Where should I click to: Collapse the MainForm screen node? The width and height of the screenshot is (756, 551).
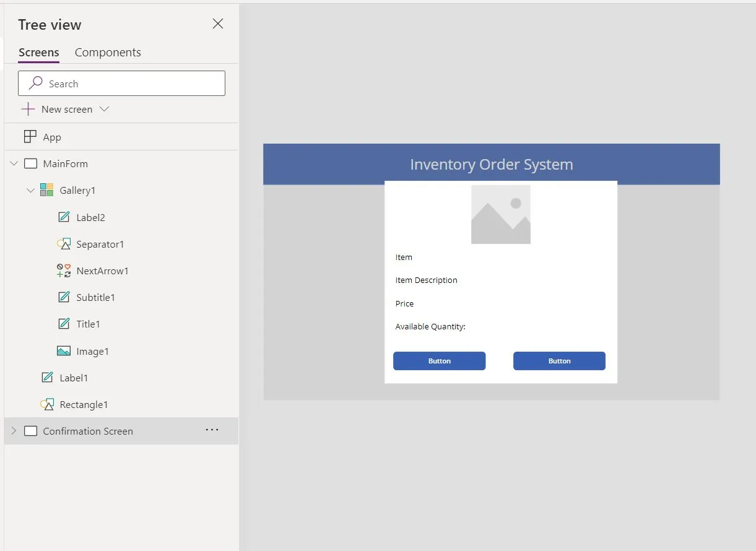[x=14, y=163]
